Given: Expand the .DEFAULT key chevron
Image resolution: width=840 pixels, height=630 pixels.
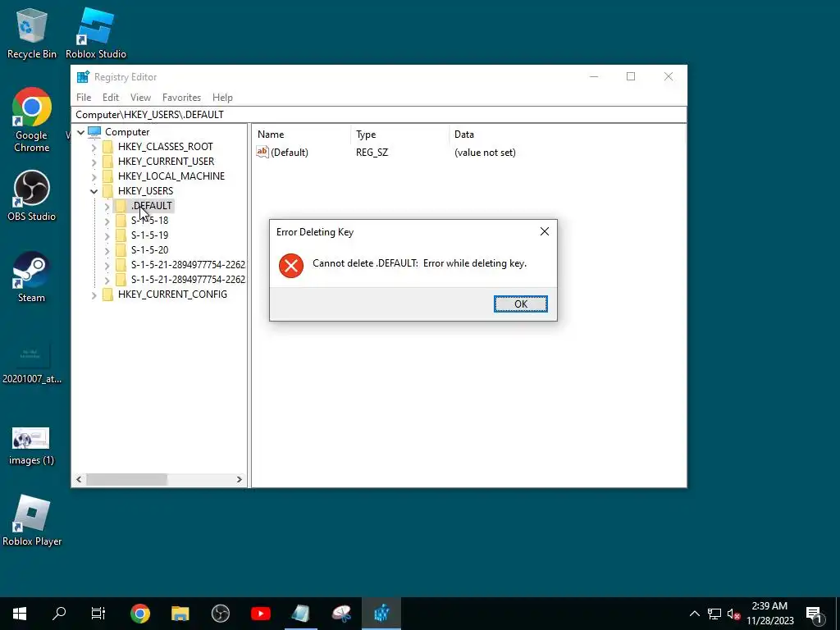Looking at the screenshot, I should point(107,206).
